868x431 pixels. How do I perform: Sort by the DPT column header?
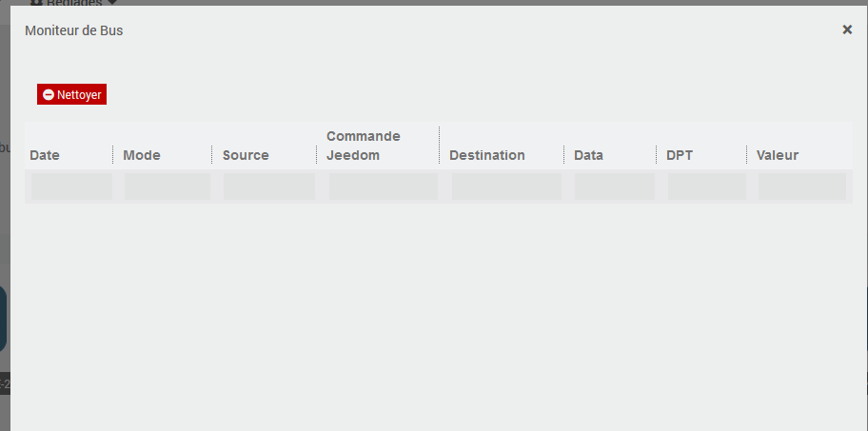coord(680,155)
